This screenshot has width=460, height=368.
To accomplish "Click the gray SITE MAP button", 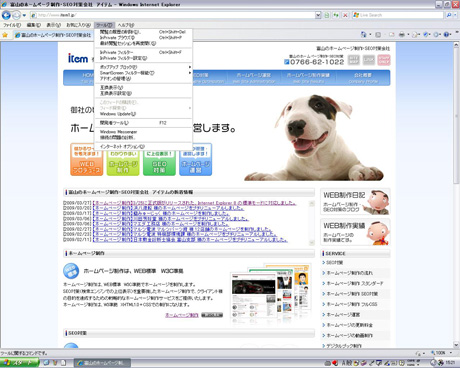I will (x=354, y=60).
